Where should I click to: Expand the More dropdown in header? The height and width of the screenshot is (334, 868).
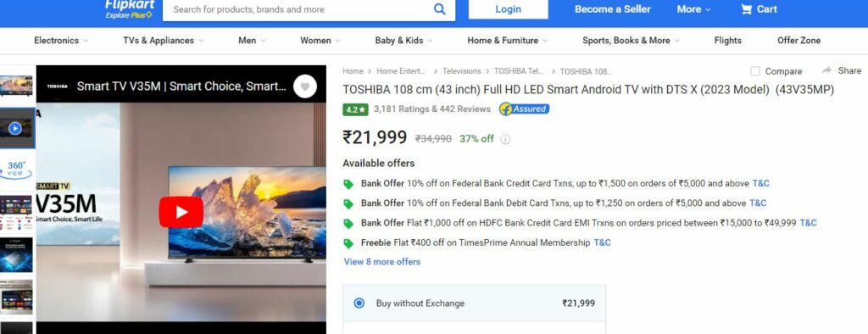[x=693, y=9]
